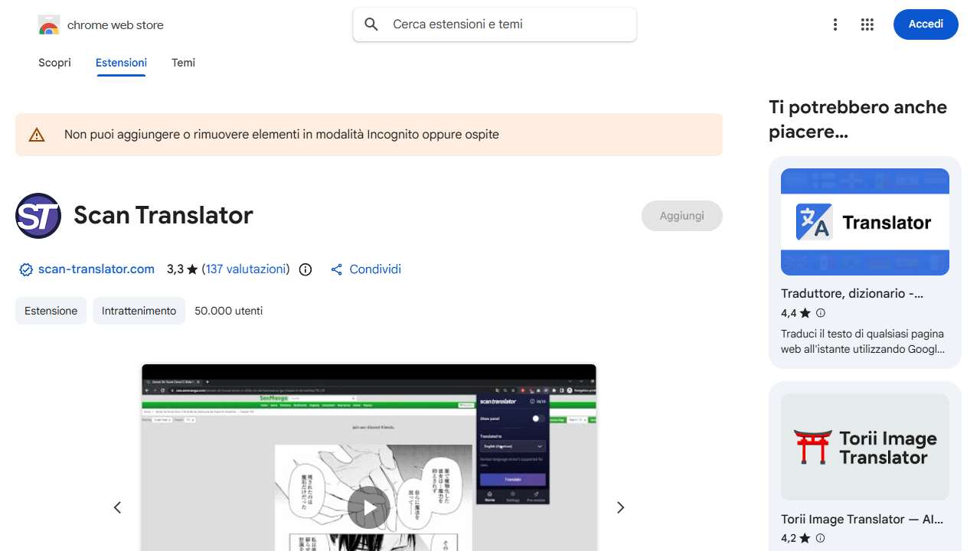Click info icon beside 4,2 rating
Viewport: 980px width, 551px height.
[821, 538]
